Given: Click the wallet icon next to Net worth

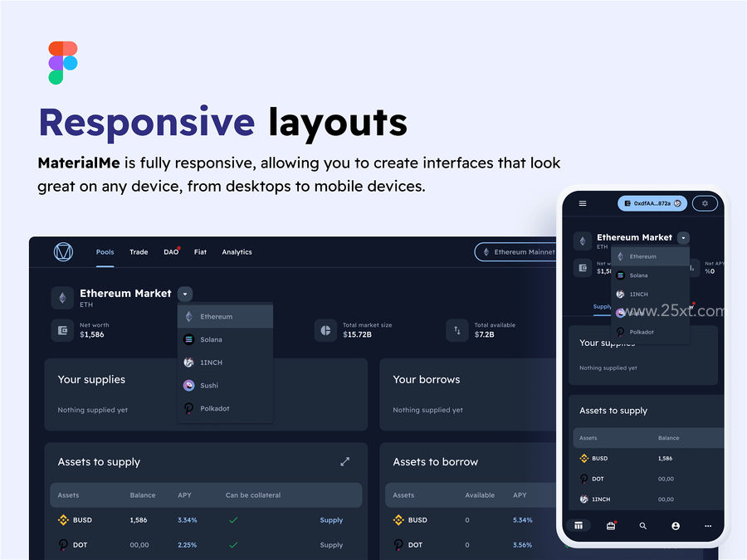Looking at the screenshot, I should click(62, 330).
